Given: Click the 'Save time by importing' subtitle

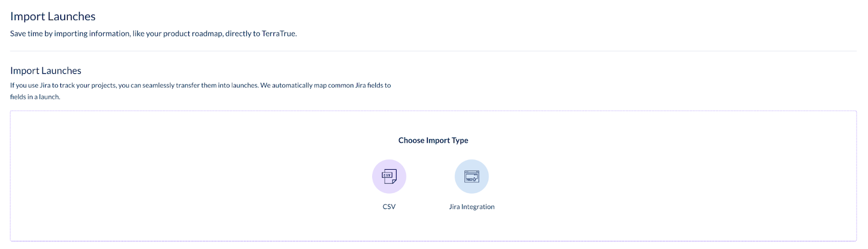Looking at the screenshot, I should point(154,34).
